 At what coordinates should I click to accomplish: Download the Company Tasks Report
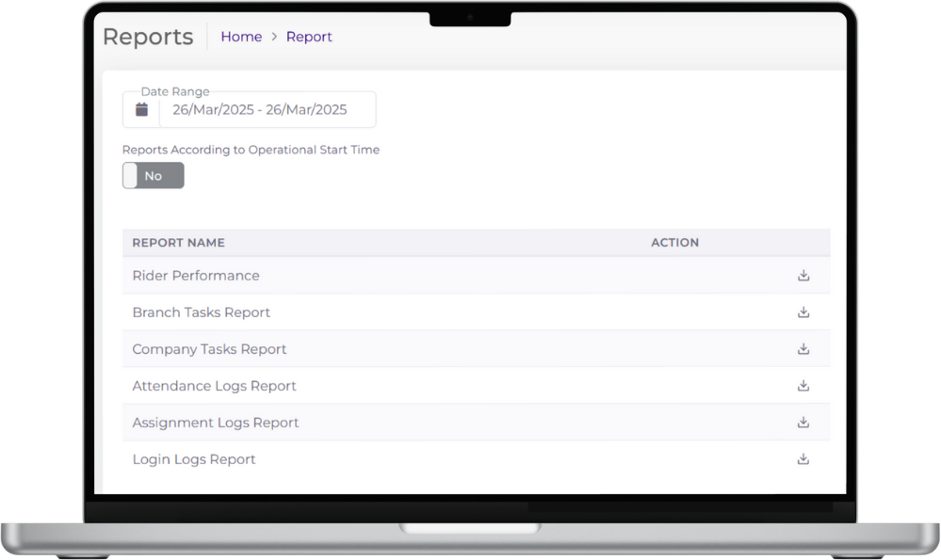pyautogui.click(x=803, y=349)
